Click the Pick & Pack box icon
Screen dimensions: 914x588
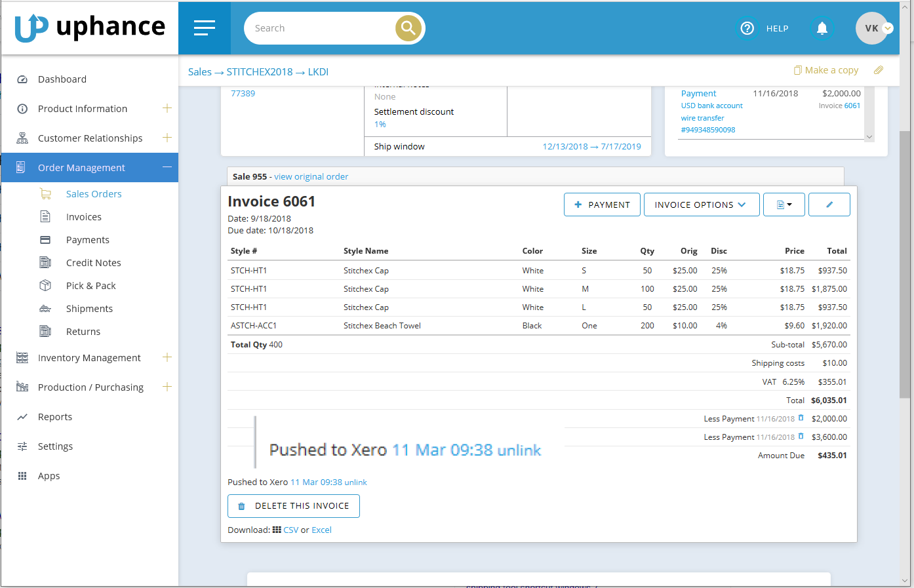(45, 285)
